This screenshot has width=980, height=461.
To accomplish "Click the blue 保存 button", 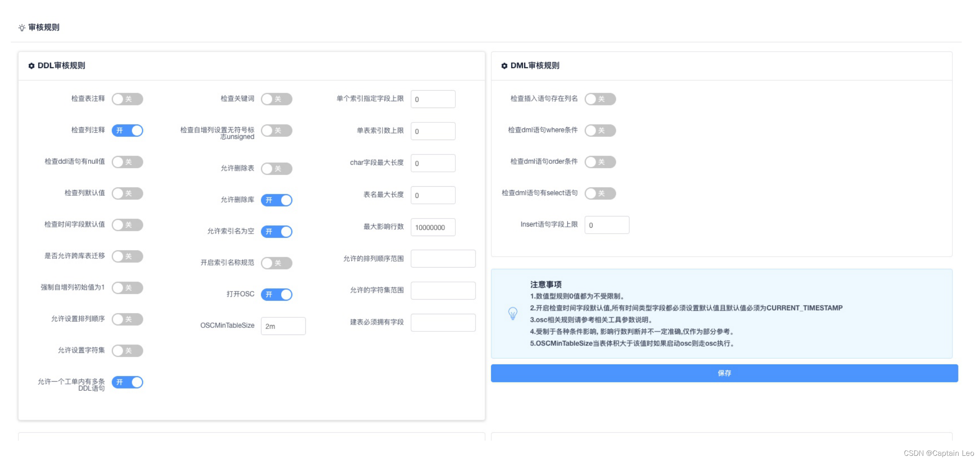I will click(724, 373).
